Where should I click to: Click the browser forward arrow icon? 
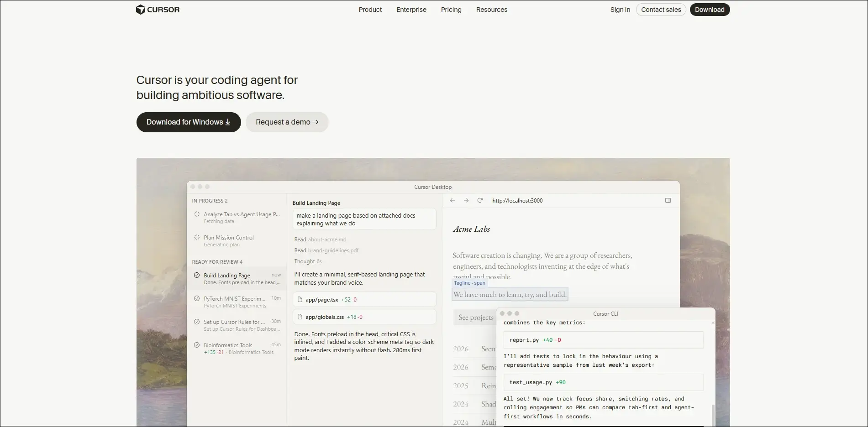point(466,200)
